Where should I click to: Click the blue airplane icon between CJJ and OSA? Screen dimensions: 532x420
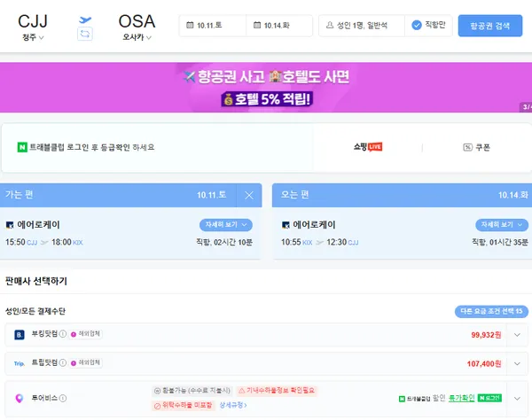point(85,19)
